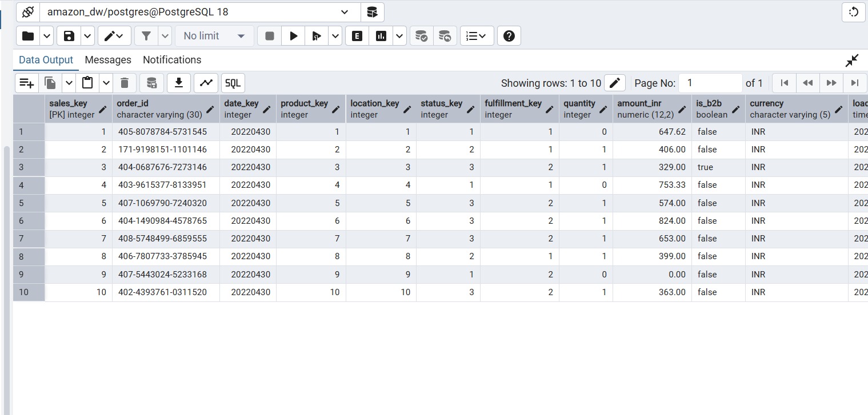Click the sales_key column edit pencil
The image size is (868, 415).
tap(103, 109)
